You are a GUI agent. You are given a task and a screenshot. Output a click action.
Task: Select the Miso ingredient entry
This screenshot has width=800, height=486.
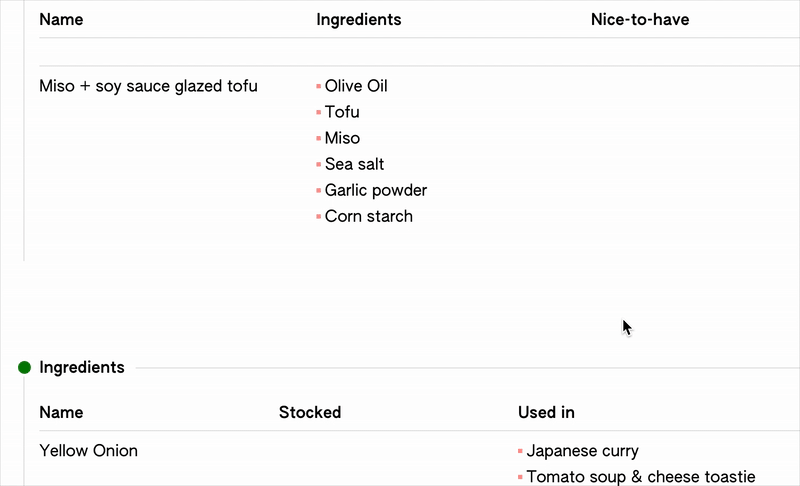[342, 138]
